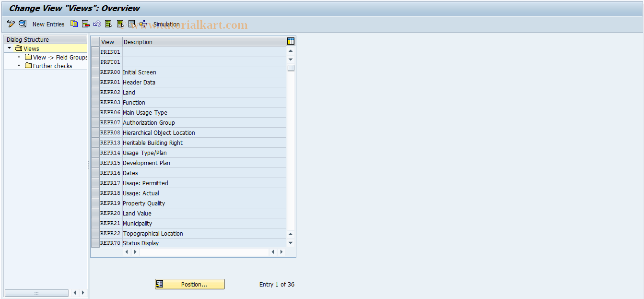The width and height of the screenshot is (644, 299).
Task: Click the empty description field of PRIN01
Action: point(204,52)
